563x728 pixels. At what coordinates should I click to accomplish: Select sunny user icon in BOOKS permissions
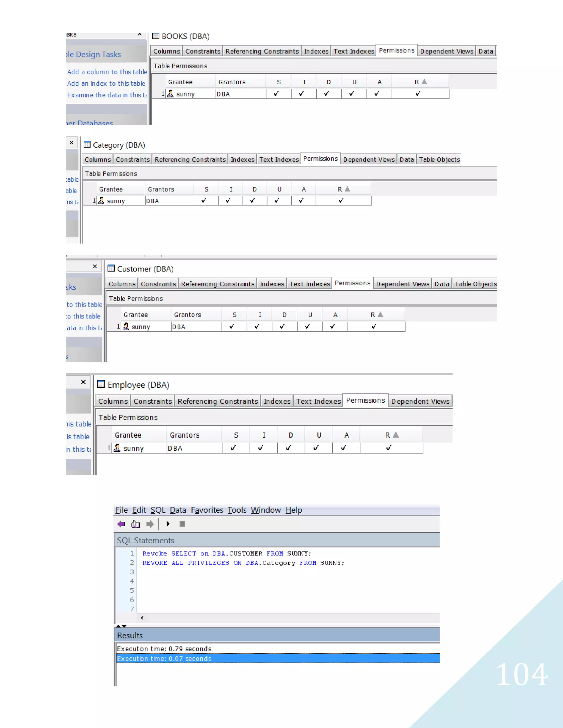click(170, 94)
